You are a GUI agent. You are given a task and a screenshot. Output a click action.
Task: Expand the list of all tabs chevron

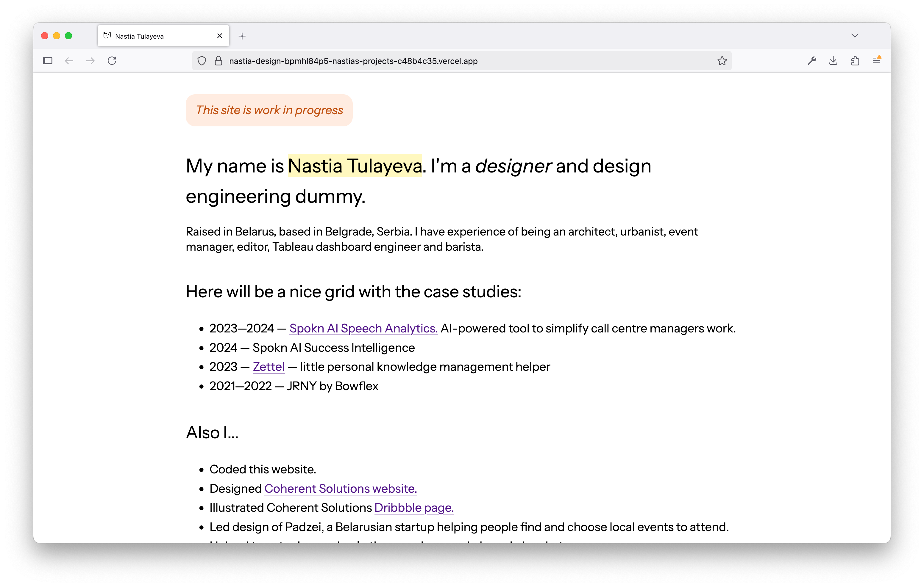855,35
